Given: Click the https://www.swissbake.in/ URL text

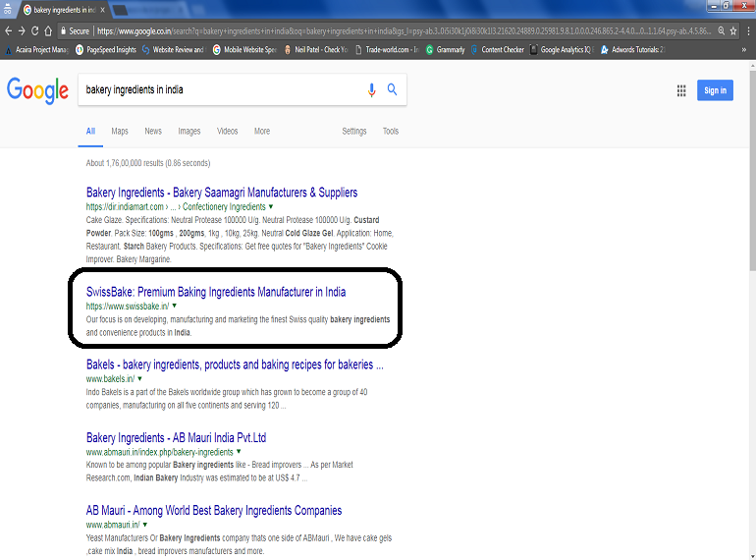Looking at the screenshot, I should point(128,306).
